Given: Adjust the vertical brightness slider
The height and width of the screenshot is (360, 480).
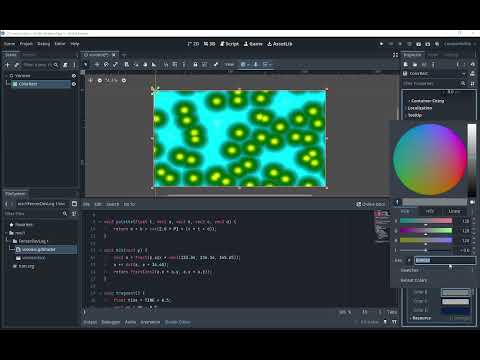Looking at the screenshot, I should click(472, 160).
